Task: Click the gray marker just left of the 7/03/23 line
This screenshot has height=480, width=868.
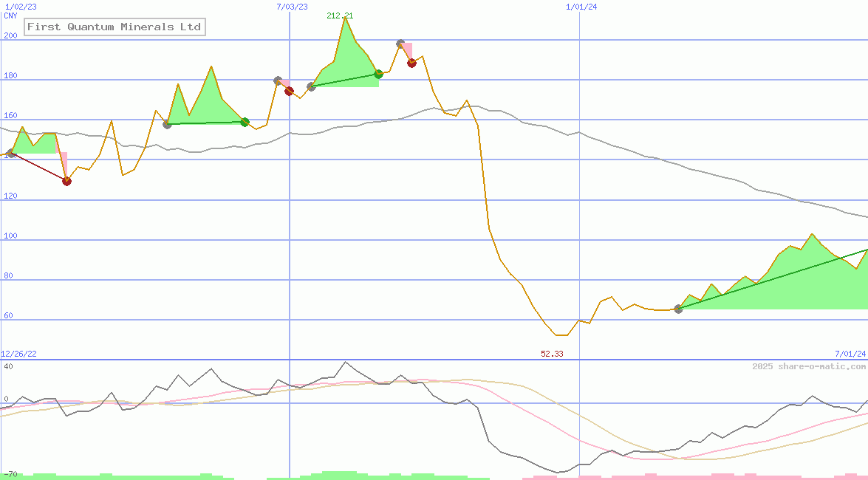Action: click(x=278, y=80)
